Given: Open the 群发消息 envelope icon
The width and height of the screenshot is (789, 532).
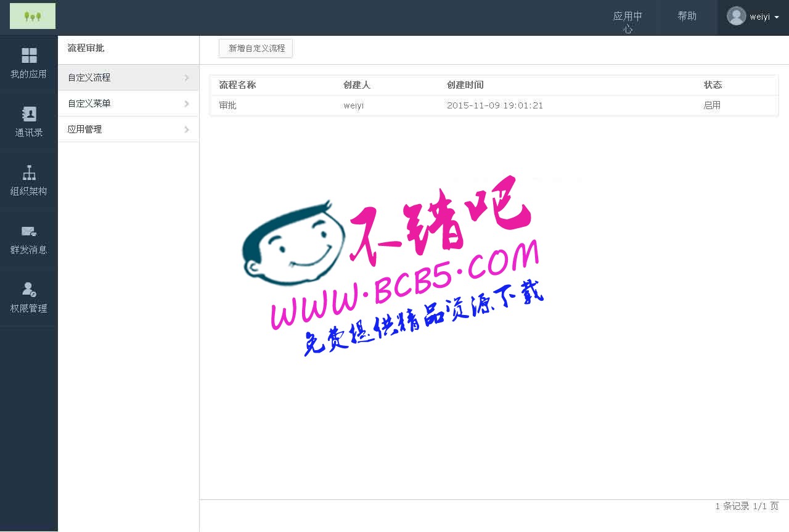Looking at the screenshot, I should tap(29, 231).
